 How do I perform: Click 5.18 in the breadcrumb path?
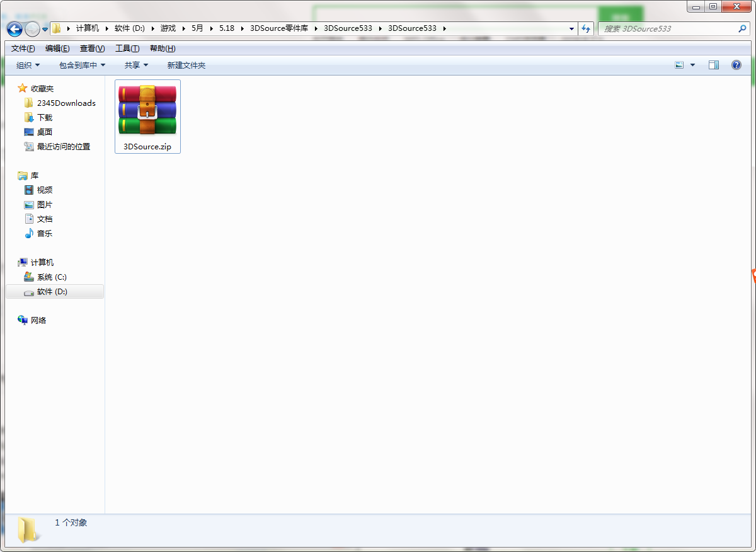click(226, 28)
